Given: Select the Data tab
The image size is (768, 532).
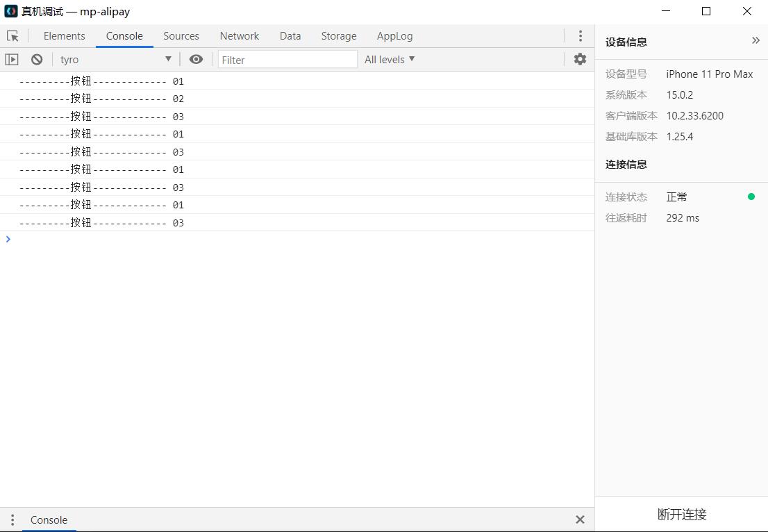Looking at the screenshot, I should pos(290,36).
